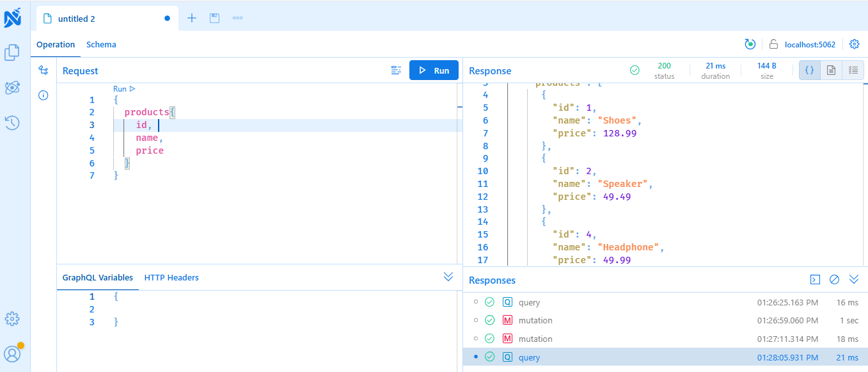Select the query response at 01:26:25.163 PM
The image size is (868, 372).
(x=665, y=302)
